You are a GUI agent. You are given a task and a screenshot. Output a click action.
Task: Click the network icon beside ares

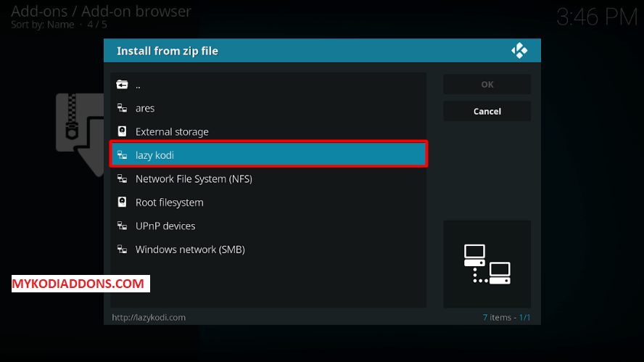tap(122, 108)
